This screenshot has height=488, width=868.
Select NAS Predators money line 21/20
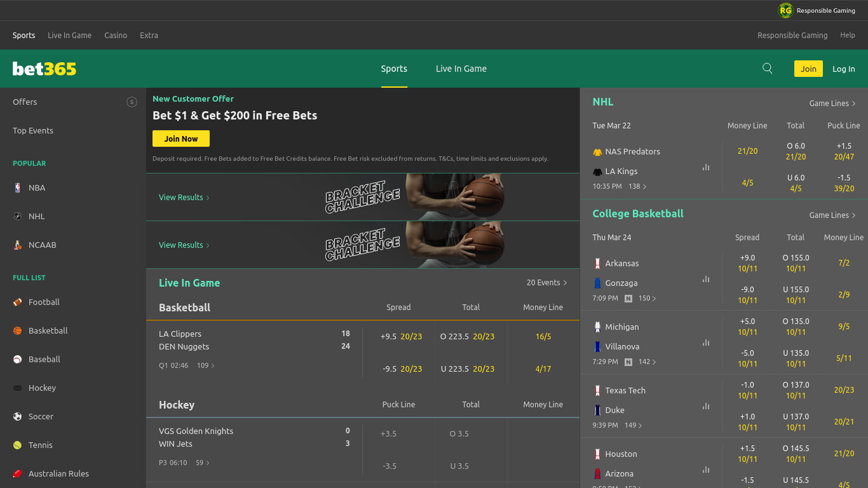point(748,151)
